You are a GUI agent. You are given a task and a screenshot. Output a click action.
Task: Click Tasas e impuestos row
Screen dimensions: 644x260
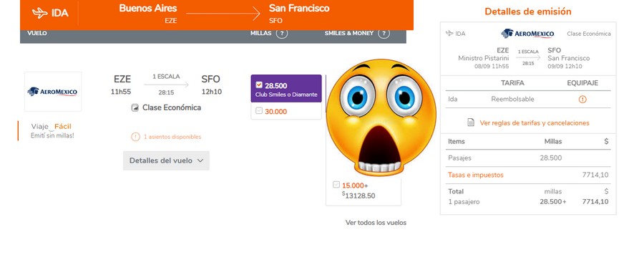pyautogui.click(x=528, y=175)
